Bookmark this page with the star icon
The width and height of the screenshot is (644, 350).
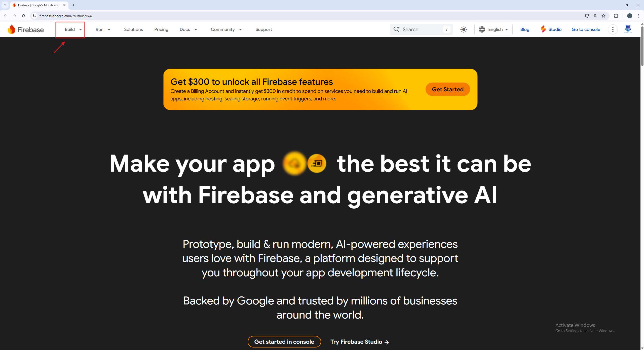(x=603, y=16)
